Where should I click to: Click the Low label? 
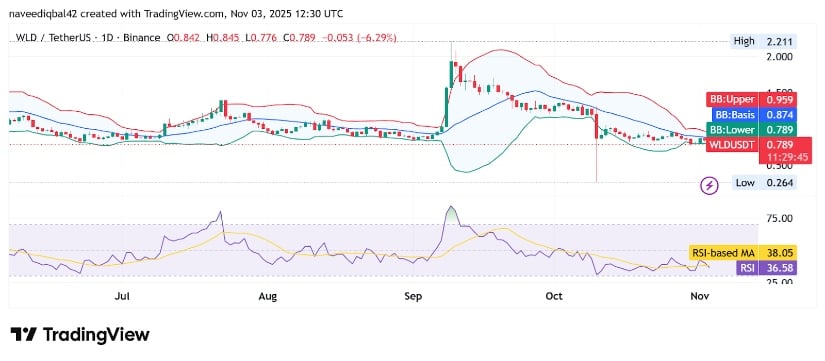(746, 183)
